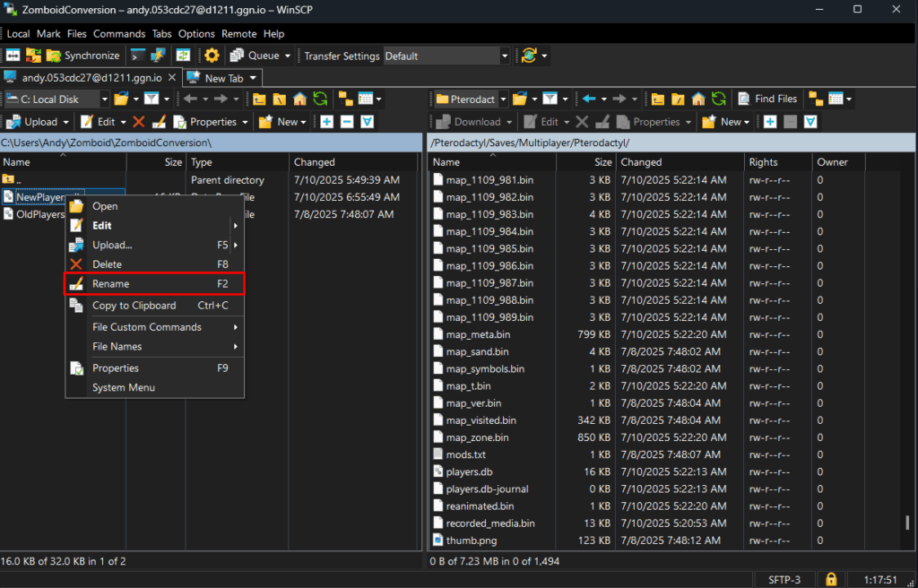Click the red Delete X in local toolbar
Image resolution: width=918 pixels, height=588 pixels.
[138, 122]
